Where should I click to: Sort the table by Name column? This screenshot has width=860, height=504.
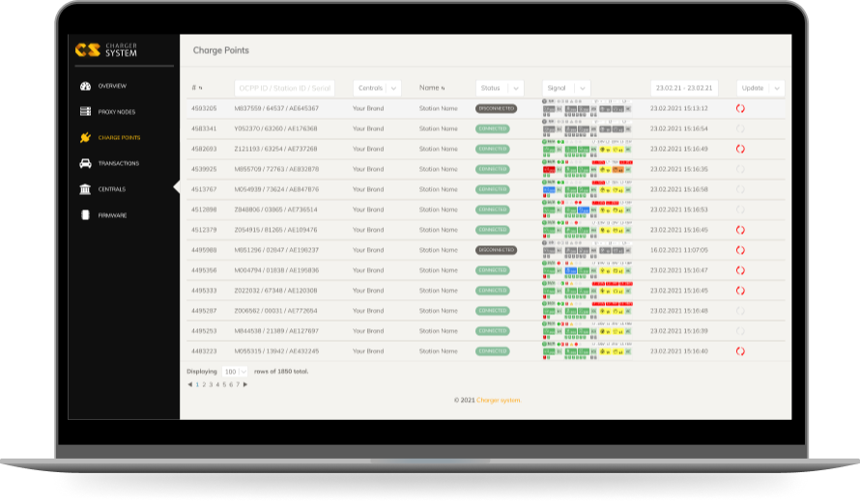(x=431, y=88)
